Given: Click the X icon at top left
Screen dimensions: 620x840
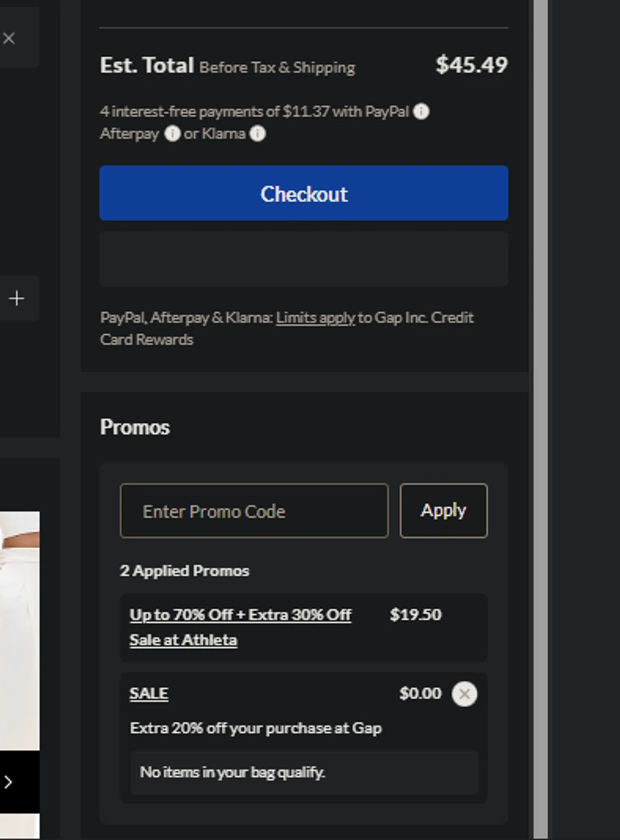Looking at the screenshot, I should coord(9,38).
